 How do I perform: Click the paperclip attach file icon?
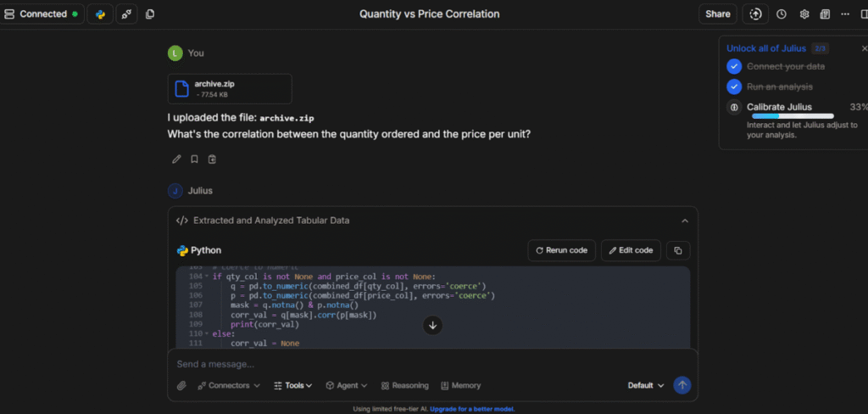(x=181, y=385)
